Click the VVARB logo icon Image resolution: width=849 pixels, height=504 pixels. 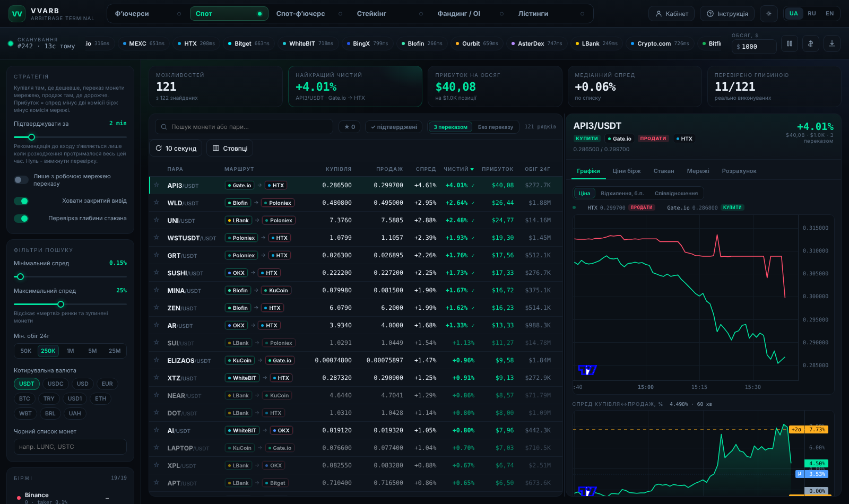(17, 14)
